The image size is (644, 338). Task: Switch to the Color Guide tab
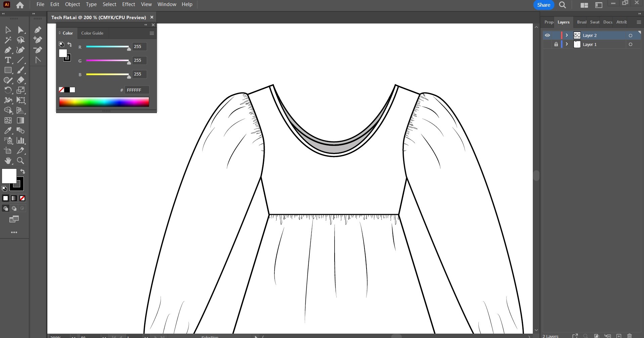coord(92,33)
